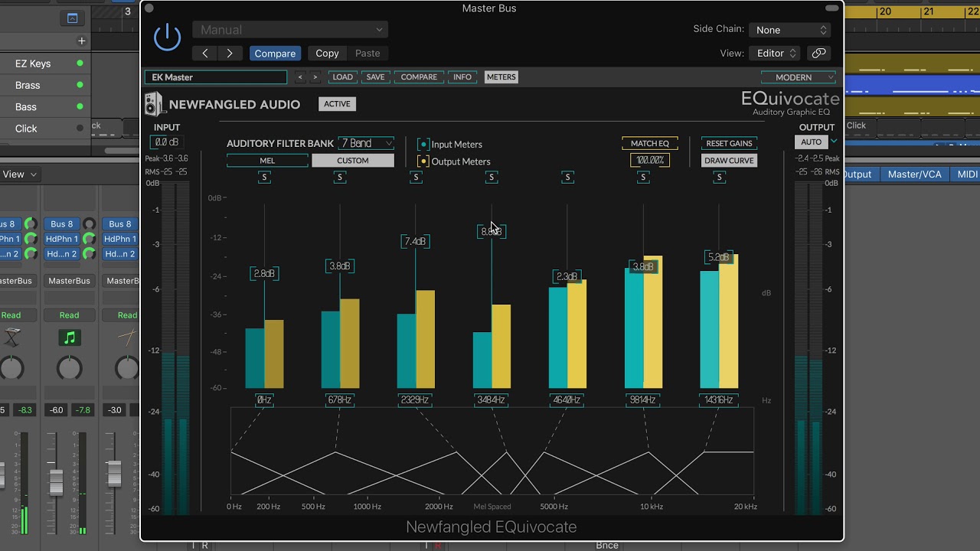
Task: Click the plugin link chain icon
Action: [818, 53]
